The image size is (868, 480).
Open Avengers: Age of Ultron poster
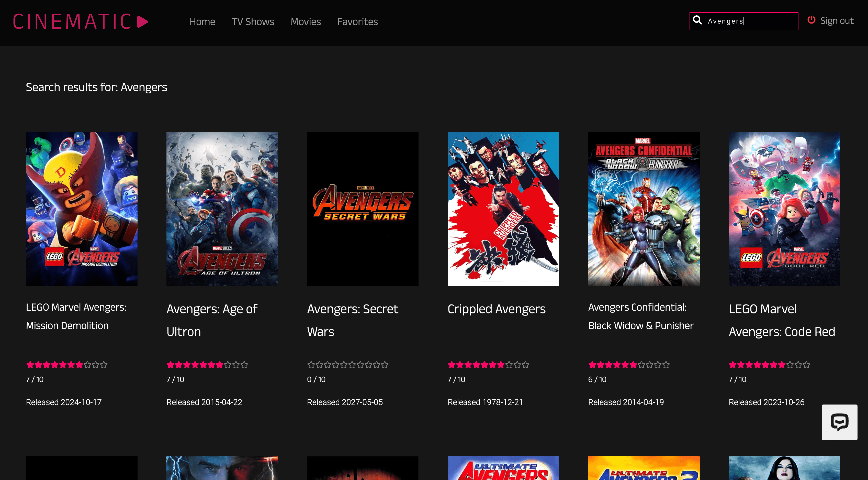(x=222, y=209)
